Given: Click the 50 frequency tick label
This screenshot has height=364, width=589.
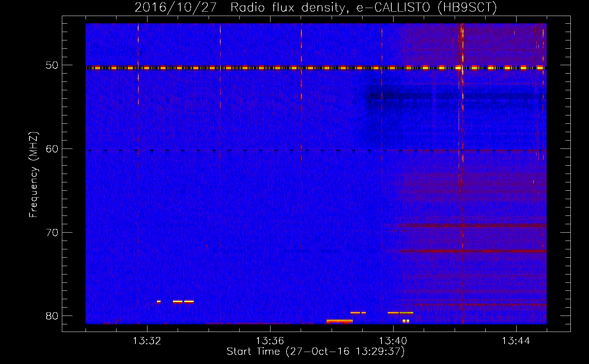Looking at the screenshot, I should pos(52,65).
